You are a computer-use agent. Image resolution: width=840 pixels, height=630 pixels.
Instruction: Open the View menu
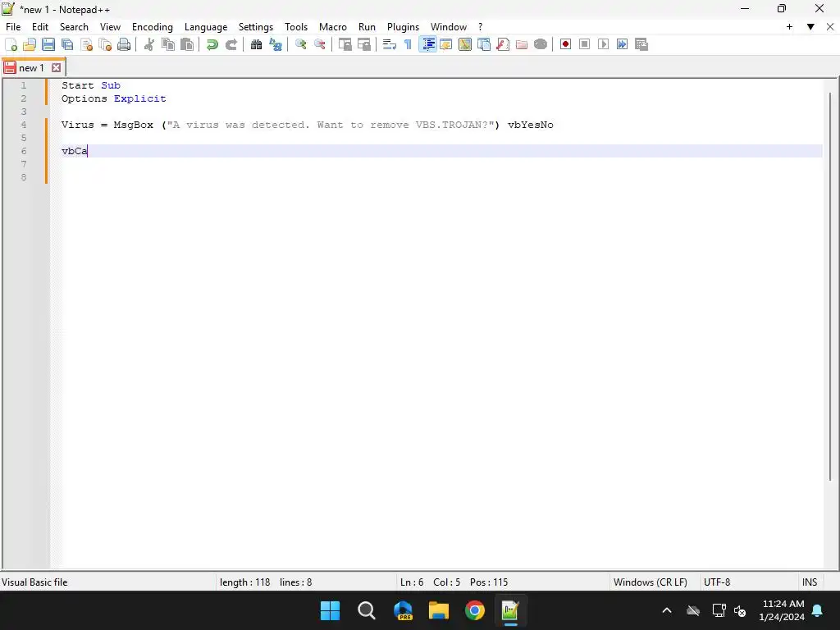point(111,27)
